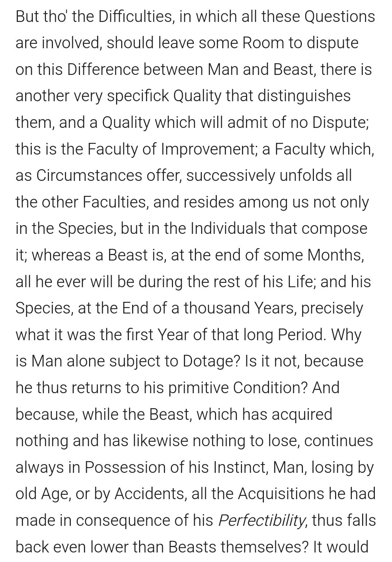Select the word Accidents
This screenshot has width=392, height=562.
tap(149, 494)
